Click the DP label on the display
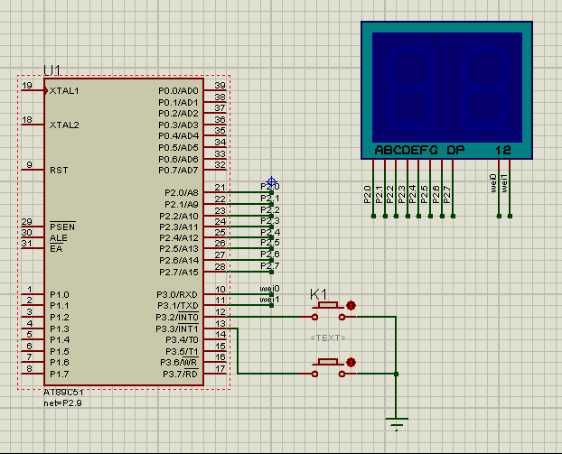562x454 pixels. pyautogui.click(x=456, y=150)
